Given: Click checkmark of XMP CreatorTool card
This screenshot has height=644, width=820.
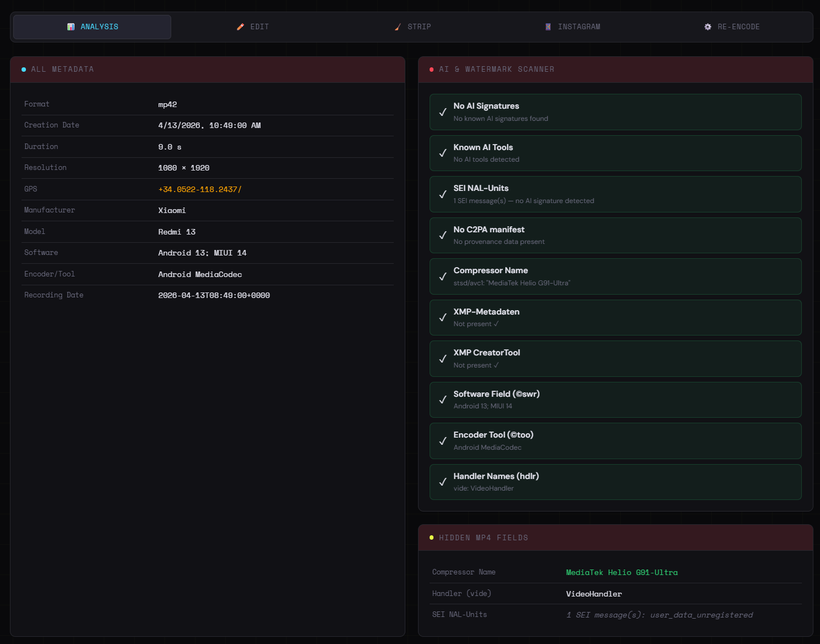Looking at the screenshot, I should point(443,359).
